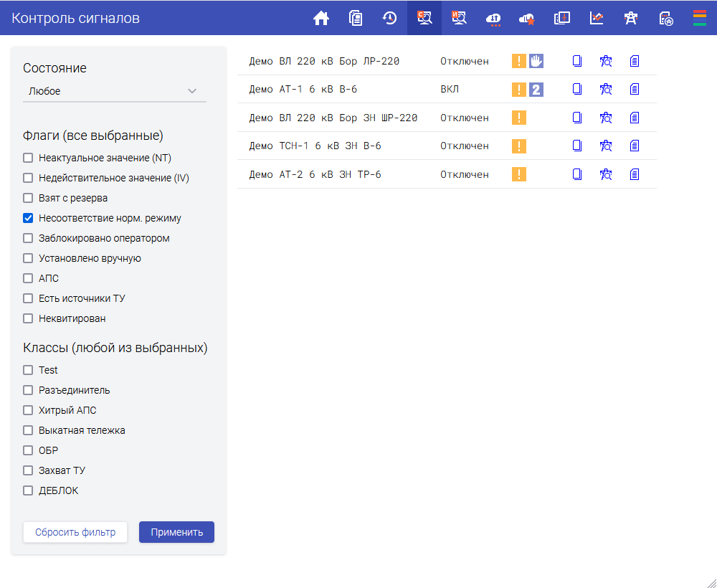This screenshot has height=588, width=717.
Task: Click search-star icon for АТ-1 6 кВ В-6
Action: pos(606,90)
